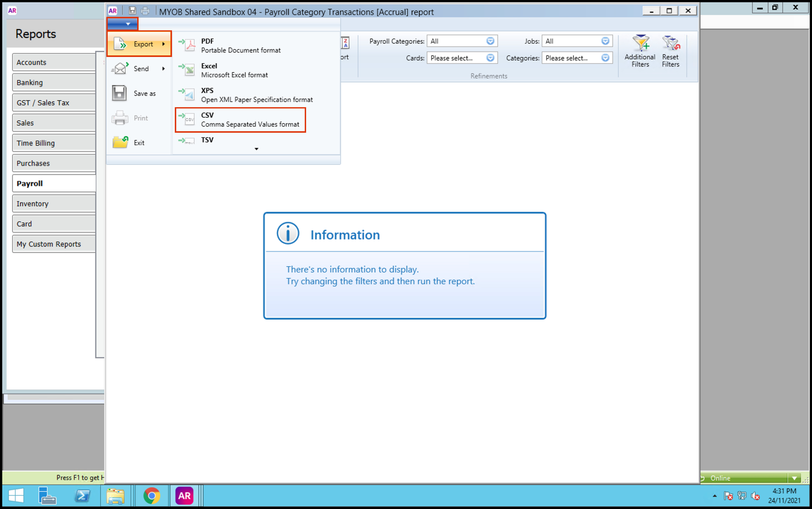Image resolution: width=812 pixels, height=509 pixels.
Task: Export report to Excel format
Action: (234, 70)
